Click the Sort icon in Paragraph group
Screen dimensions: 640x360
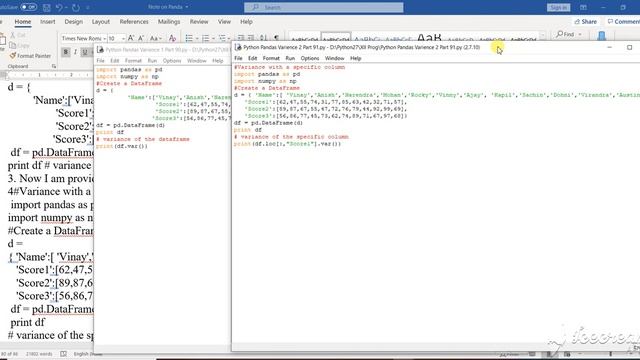[264, 38]
